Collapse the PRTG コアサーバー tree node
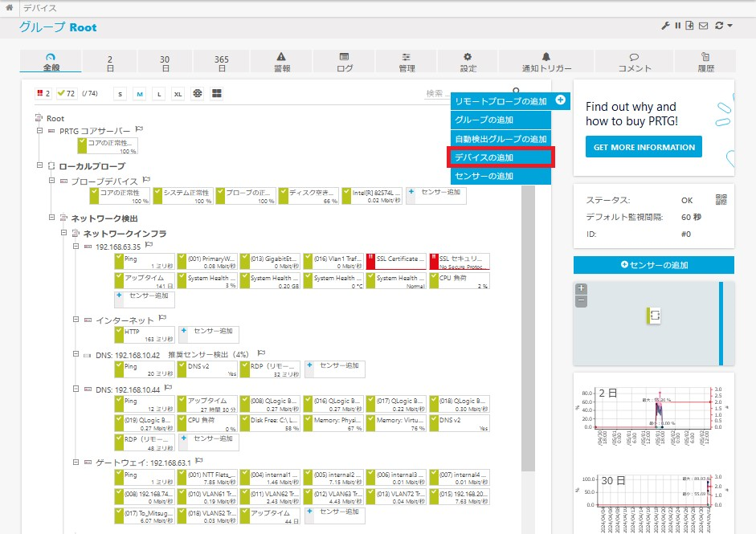The width and height of the screenshot is (756, 534). click(39, 131)
